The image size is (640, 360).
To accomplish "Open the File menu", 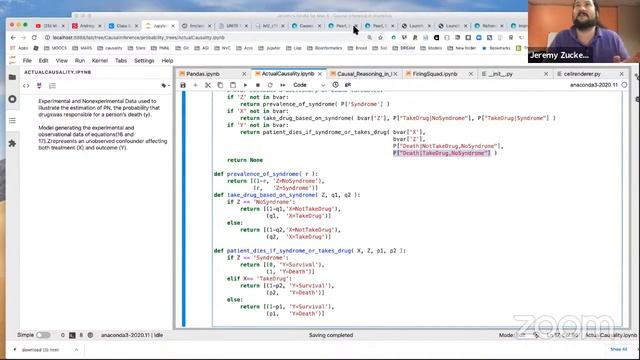I will [x=27, y=61].
